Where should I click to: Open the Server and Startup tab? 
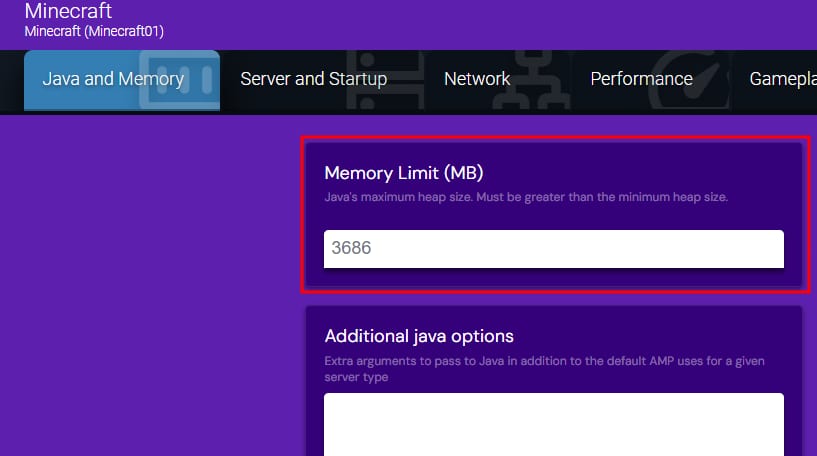click(x=313, y=79)
